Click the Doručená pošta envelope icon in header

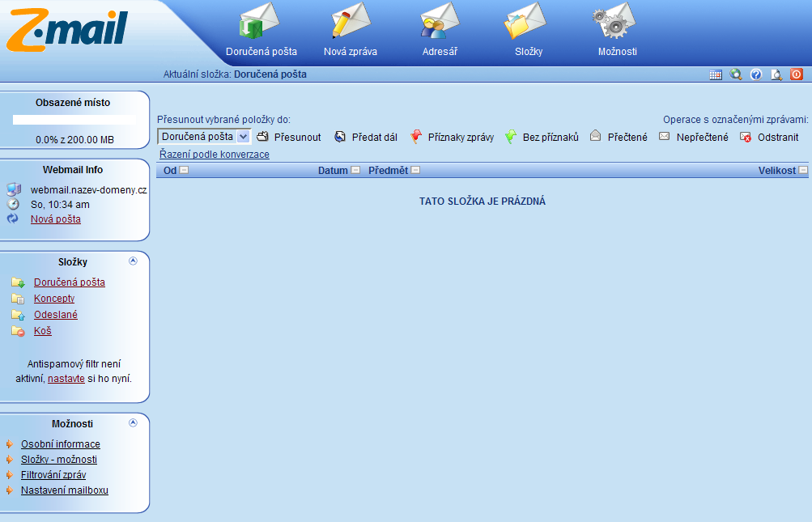[261, 22]
